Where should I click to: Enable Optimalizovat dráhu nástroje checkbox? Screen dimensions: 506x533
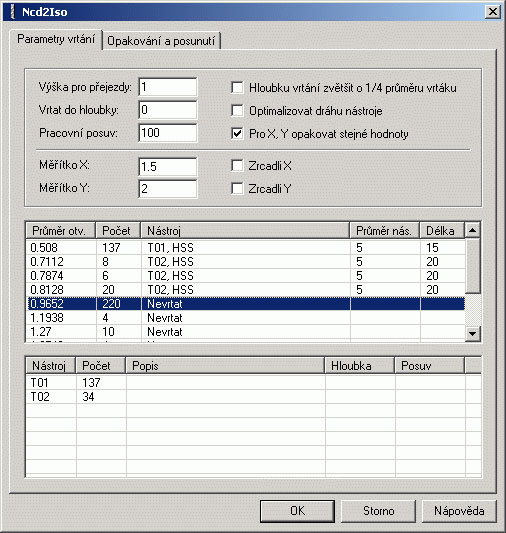coord(237,110)
